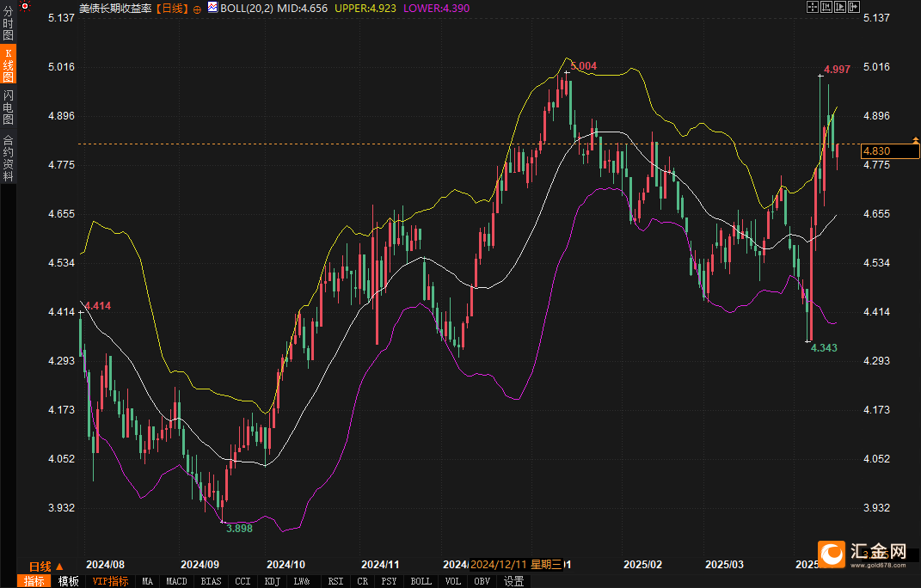The width and height of the screenshot is (921, 588).
Task: Open the VIP指标 tab
Action: (110, 581)
